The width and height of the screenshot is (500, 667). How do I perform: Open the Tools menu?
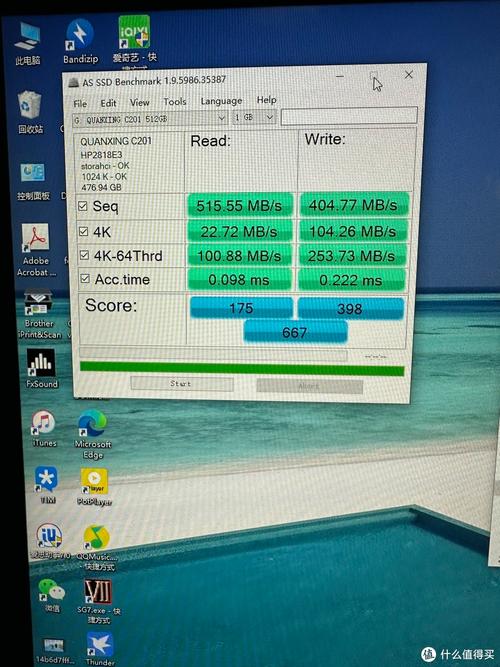click(x=175, y=102)
